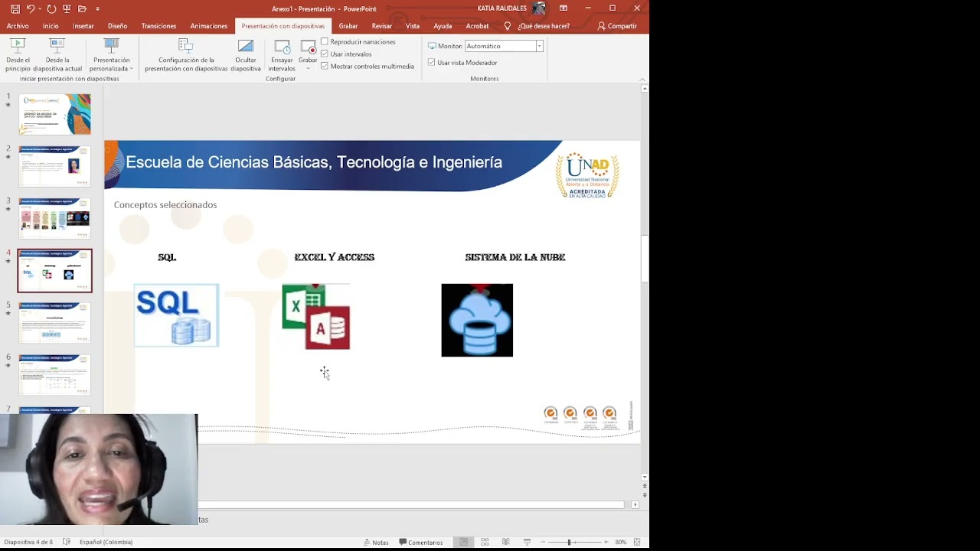Collapse the ribbon with the chevron
The image size is (980, 551).
tap(643, 78)
